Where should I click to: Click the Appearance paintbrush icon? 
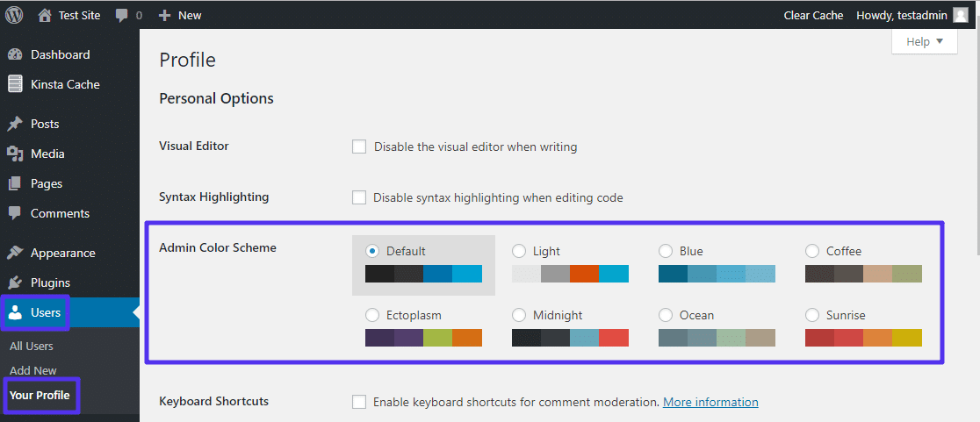(x=15, y=253)
